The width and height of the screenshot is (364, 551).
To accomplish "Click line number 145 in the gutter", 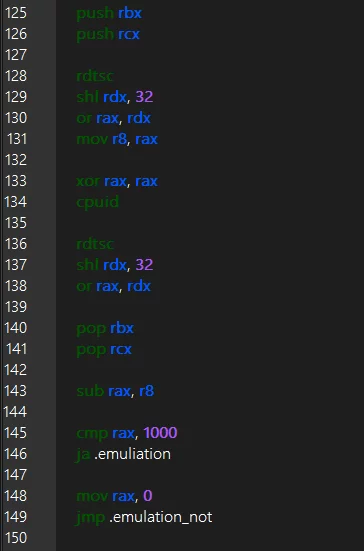I will pos(15,433).
